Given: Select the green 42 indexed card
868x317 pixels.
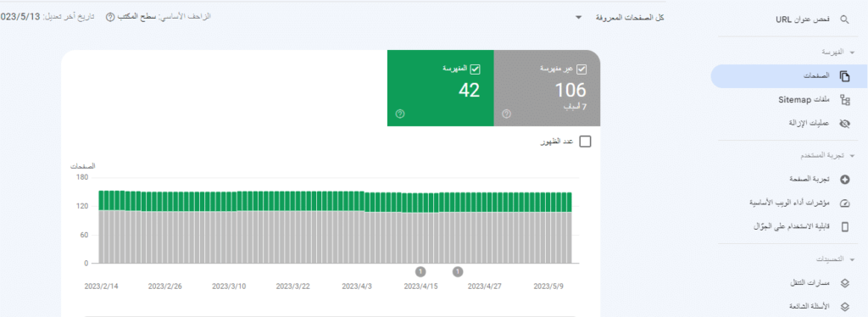Looking at the screenshot, I should pos(440,88).
